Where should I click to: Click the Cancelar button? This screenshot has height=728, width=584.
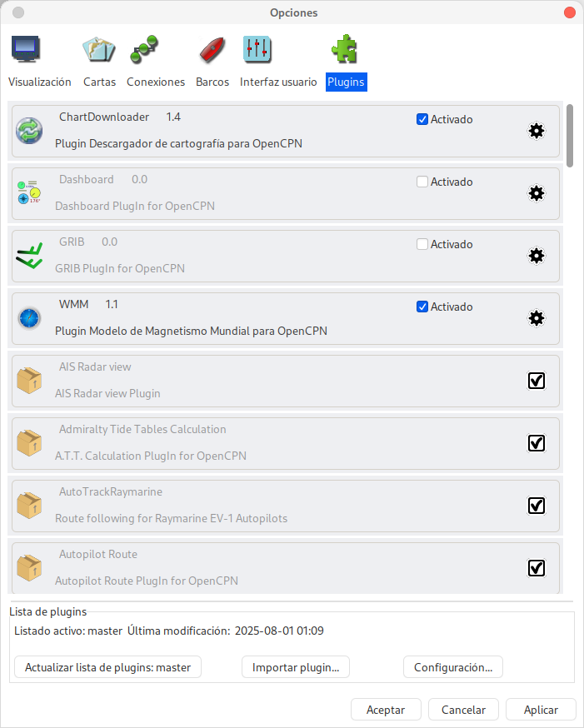coord(463,710)
